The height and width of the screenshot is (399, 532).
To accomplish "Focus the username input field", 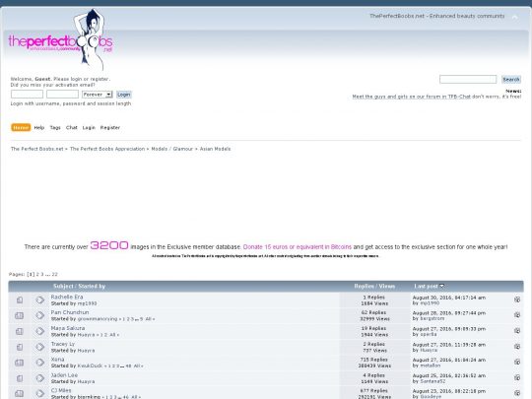I will pos(28,95).
